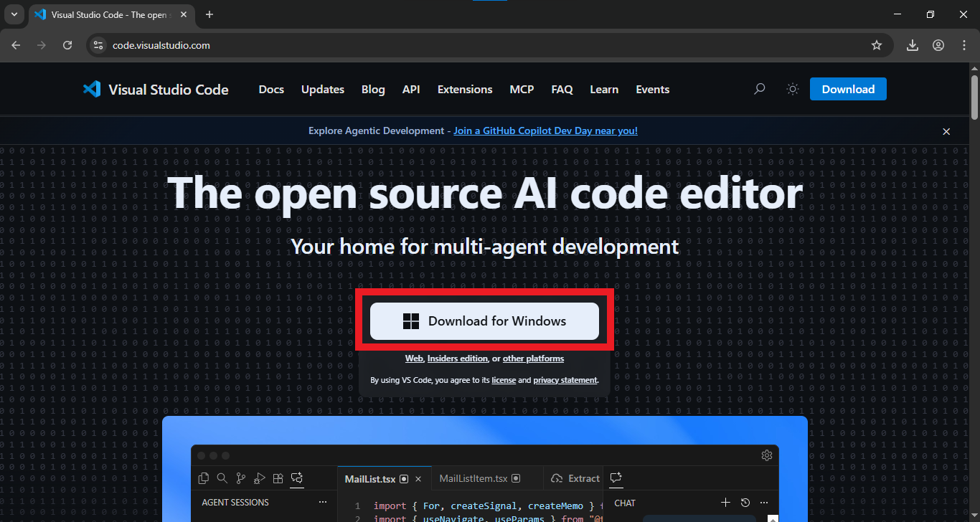Open the Chrome three-dot menu

[964, 45]
